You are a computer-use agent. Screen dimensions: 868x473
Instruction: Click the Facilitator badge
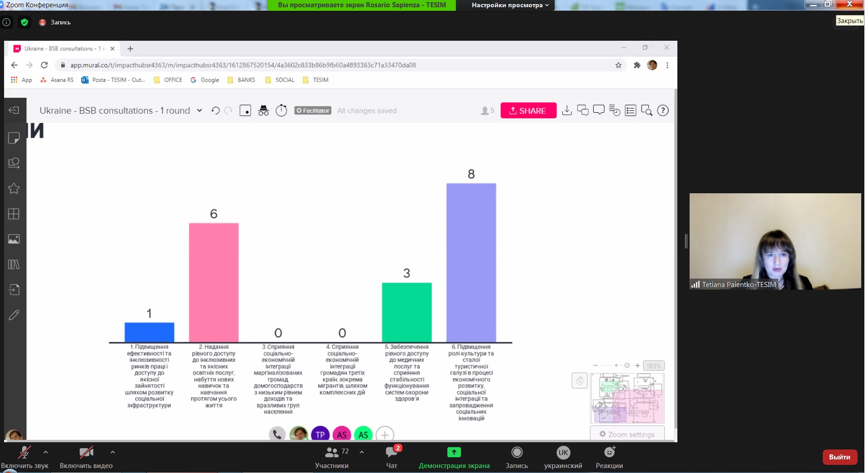313,110
